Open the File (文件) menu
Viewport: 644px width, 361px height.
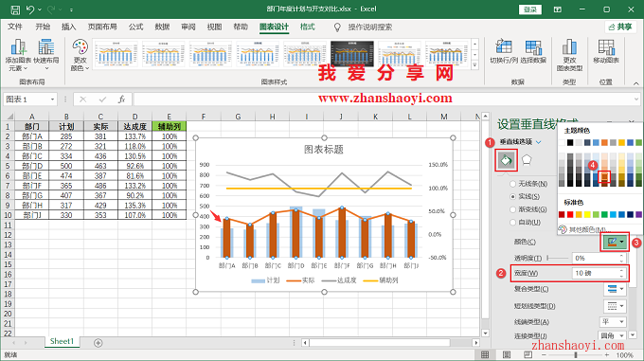15,27
